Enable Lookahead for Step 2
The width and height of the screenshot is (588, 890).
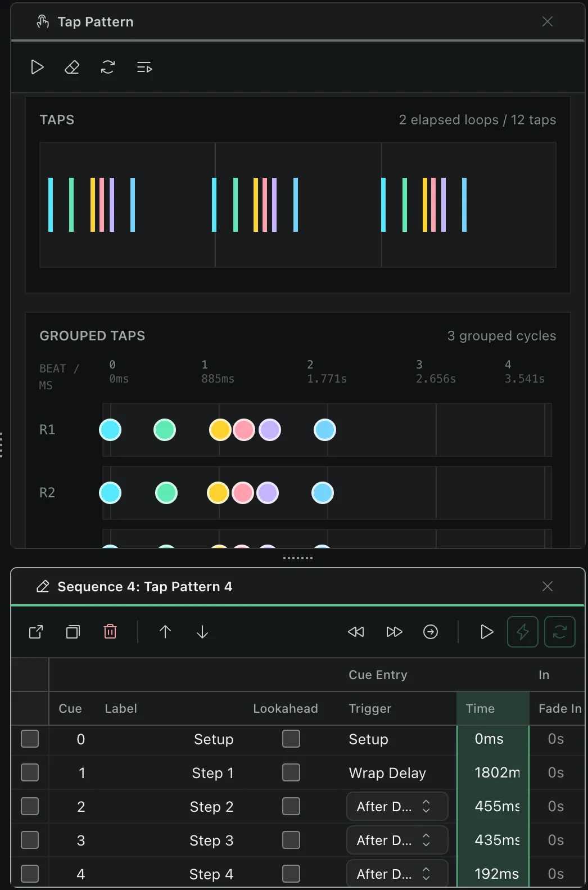coord(291,806)
